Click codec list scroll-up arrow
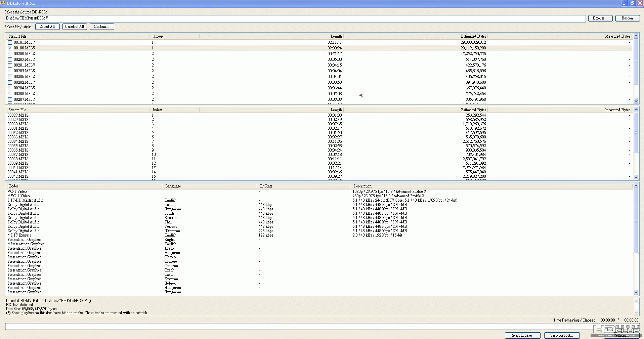The image size is (644, 339). (636, 186)
